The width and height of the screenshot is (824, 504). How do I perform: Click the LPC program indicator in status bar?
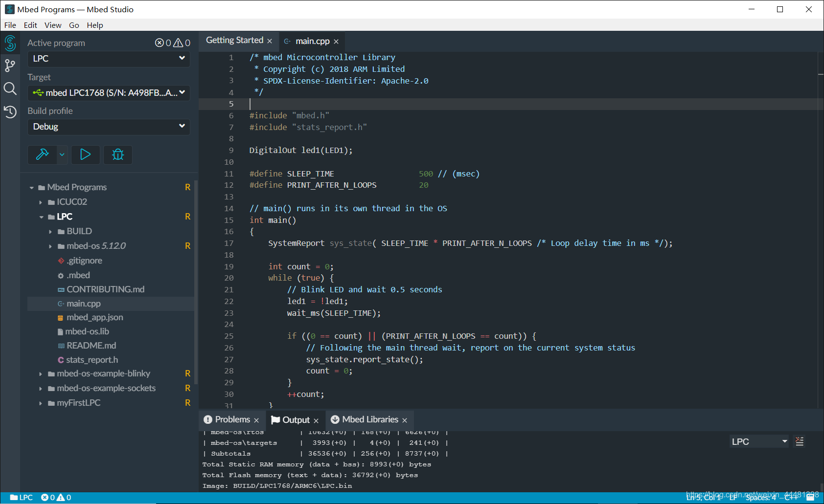point(21,498)
